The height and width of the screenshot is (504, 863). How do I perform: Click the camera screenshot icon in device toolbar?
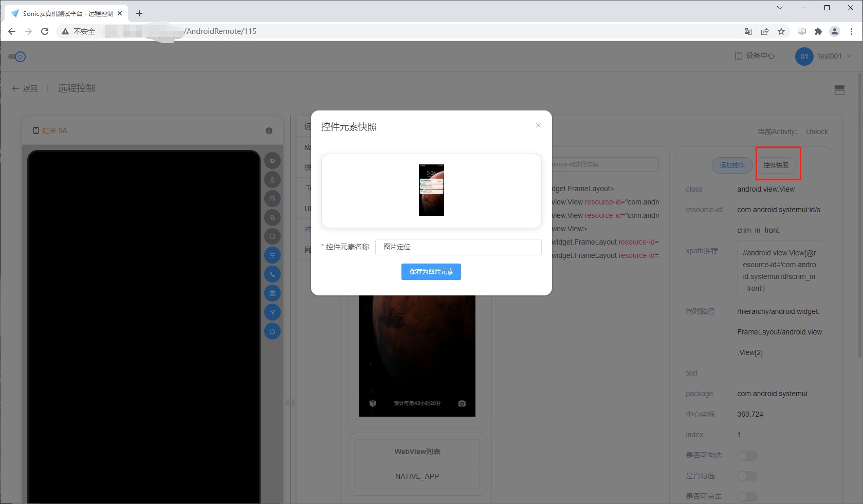(272, 293)
